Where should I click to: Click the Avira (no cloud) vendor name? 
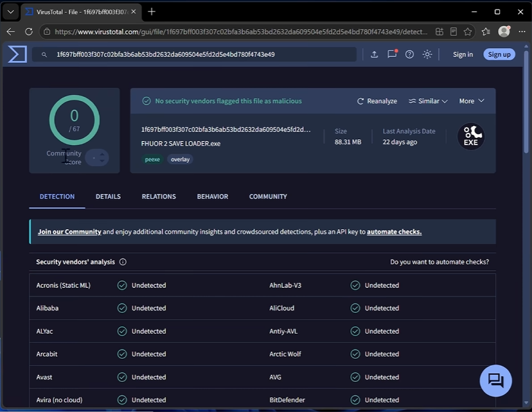click(59, 400)
